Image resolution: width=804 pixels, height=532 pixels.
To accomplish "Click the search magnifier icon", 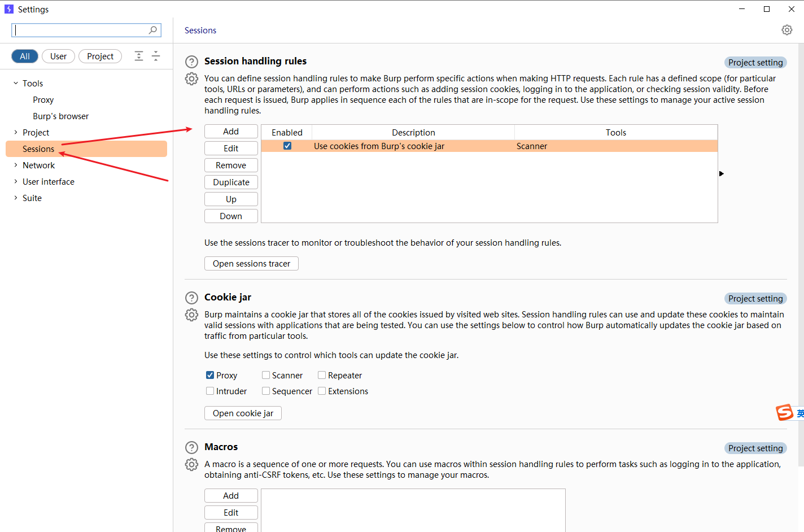I will [153, 30].
